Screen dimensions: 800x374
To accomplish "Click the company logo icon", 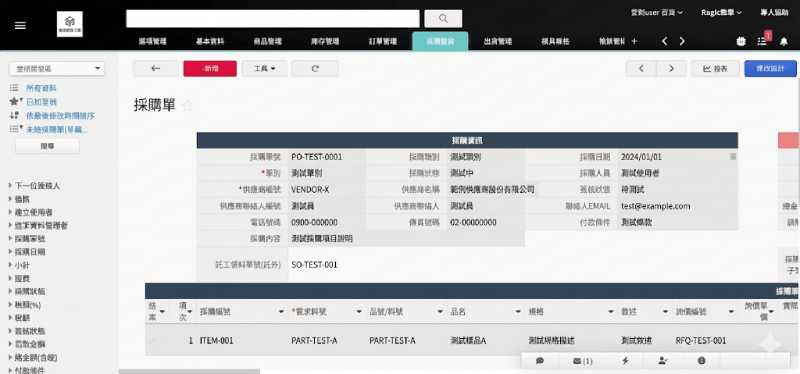I will (x=70, y=24).
